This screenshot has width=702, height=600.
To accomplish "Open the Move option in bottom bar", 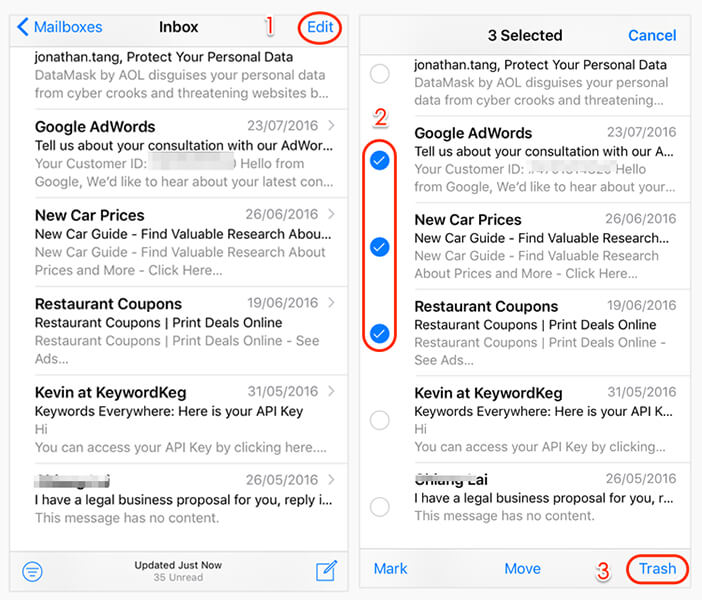I will click(522, 569).
